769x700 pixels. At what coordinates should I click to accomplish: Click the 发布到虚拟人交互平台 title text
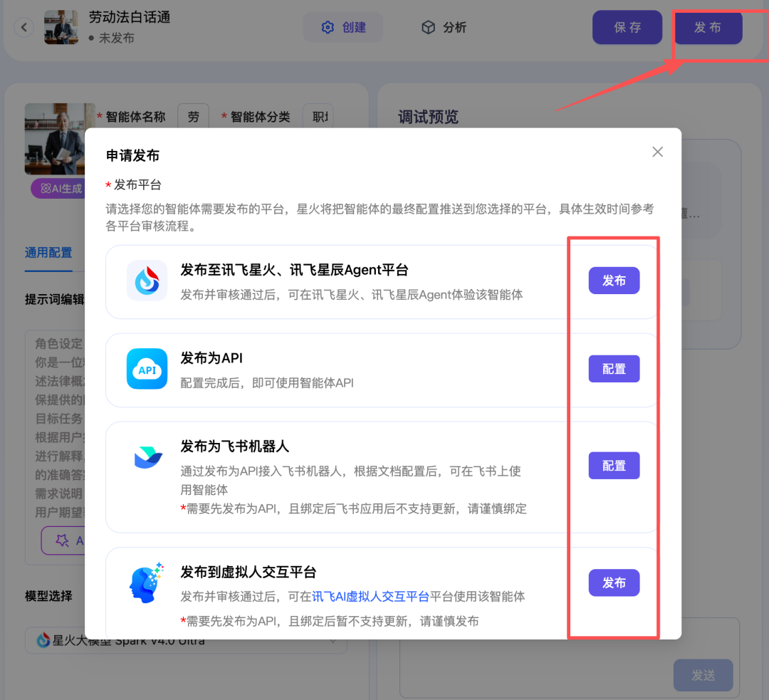(x=249, y=572)
